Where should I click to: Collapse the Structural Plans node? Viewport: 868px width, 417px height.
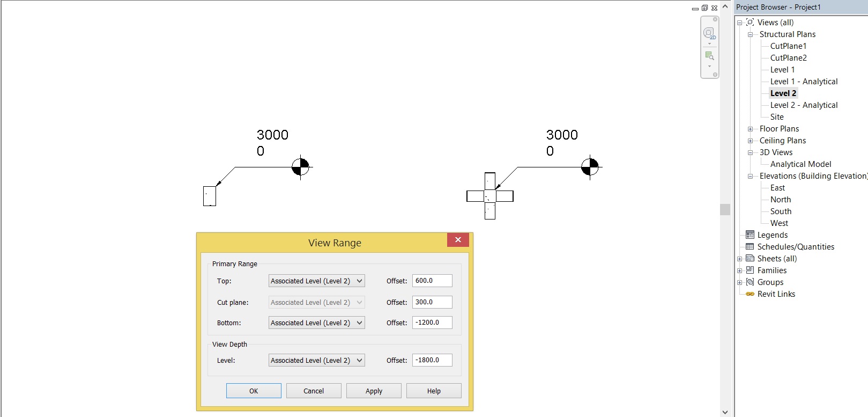pyautogui.click(x=751, y=34)
